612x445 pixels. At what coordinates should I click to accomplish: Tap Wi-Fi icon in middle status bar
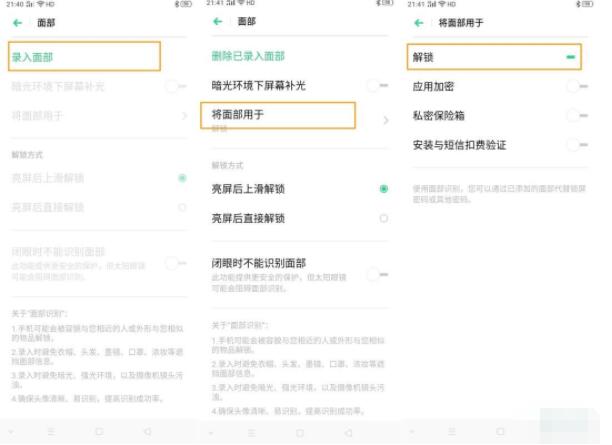click(x=241, y=3)
